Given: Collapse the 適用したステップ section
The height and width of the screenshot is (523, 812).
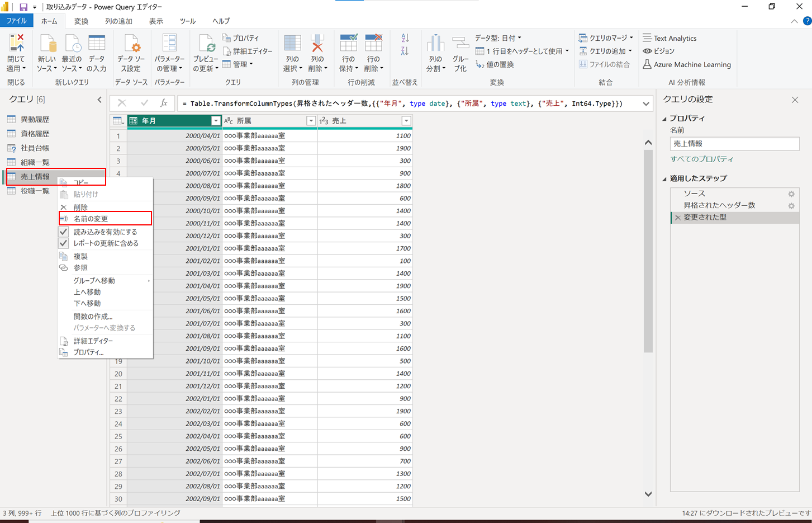Looking at the screenshot, I should [664, 179].
